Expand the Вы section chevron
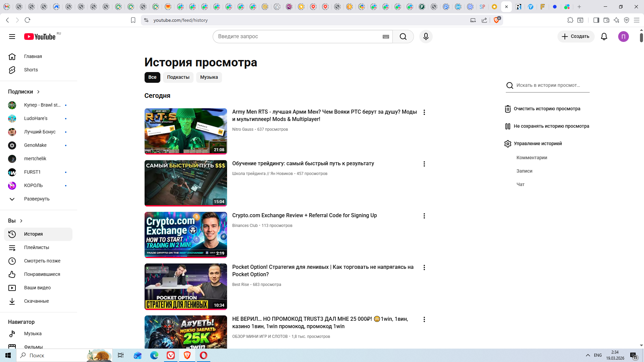The width and height of the screenshot is (644, 362). click(21, 221)
